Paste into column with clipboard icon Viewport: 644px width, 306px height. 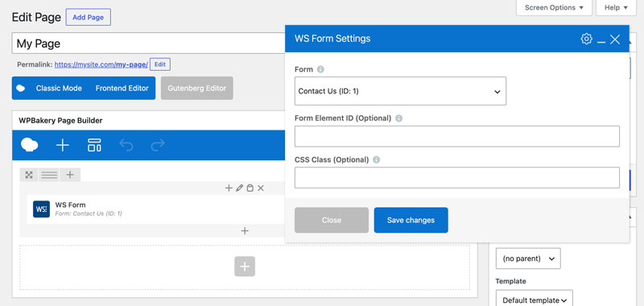tap(250, 188)
